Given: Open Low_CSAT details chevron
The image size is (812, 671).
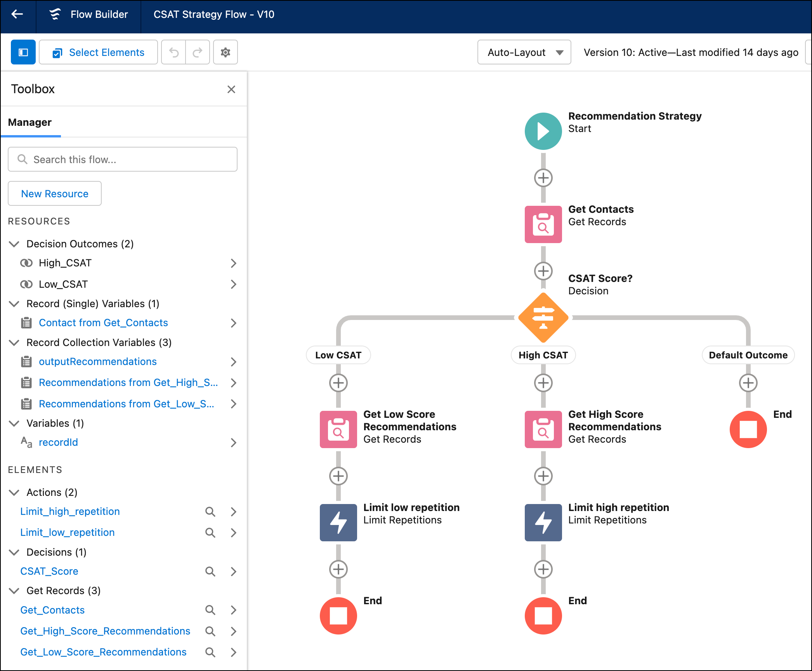Looking at the screenshot, I should click(x=233, y=284).
